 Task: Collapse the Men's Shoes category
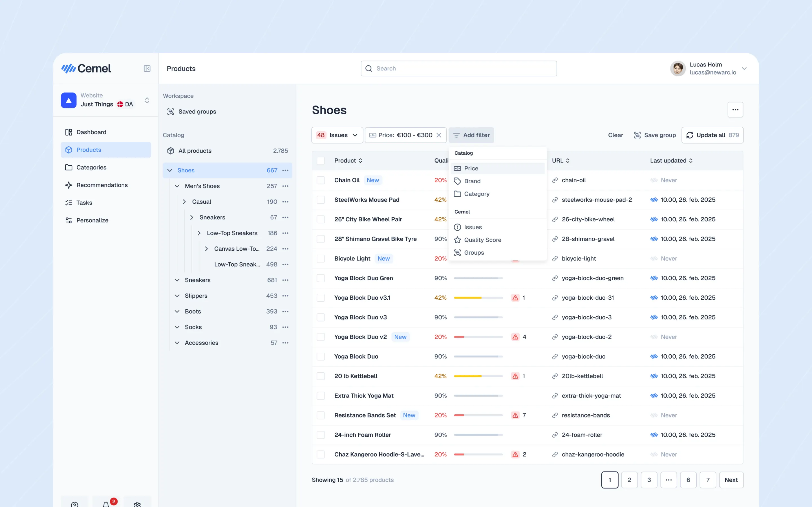click(177, 186)
